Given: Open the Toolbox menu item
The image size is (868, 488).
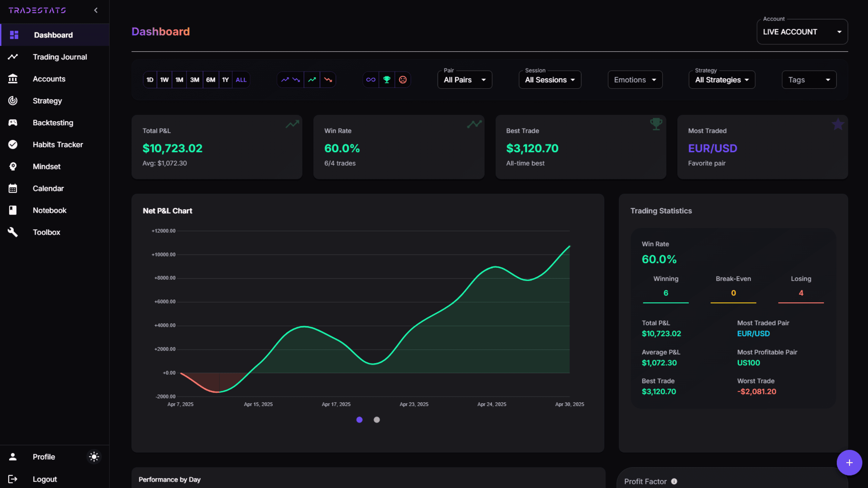Looking at the screenshot, I should 55,232.
